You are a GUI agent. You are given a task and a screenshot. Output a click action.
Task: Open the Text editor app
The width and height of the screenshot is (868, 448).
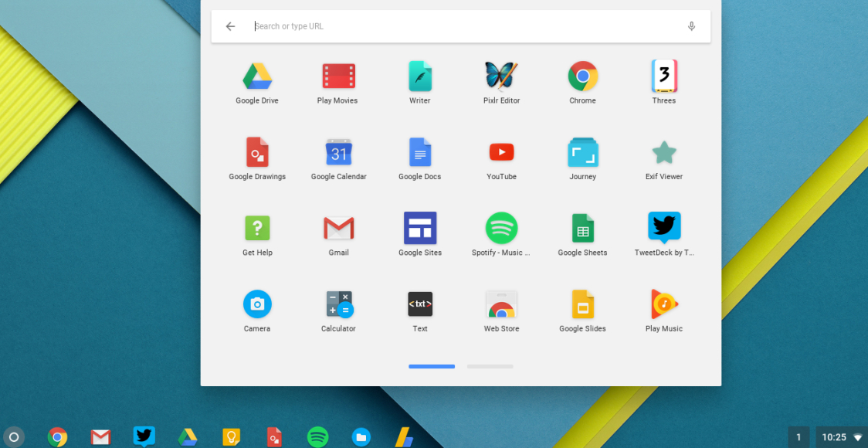tap(419, 304)
